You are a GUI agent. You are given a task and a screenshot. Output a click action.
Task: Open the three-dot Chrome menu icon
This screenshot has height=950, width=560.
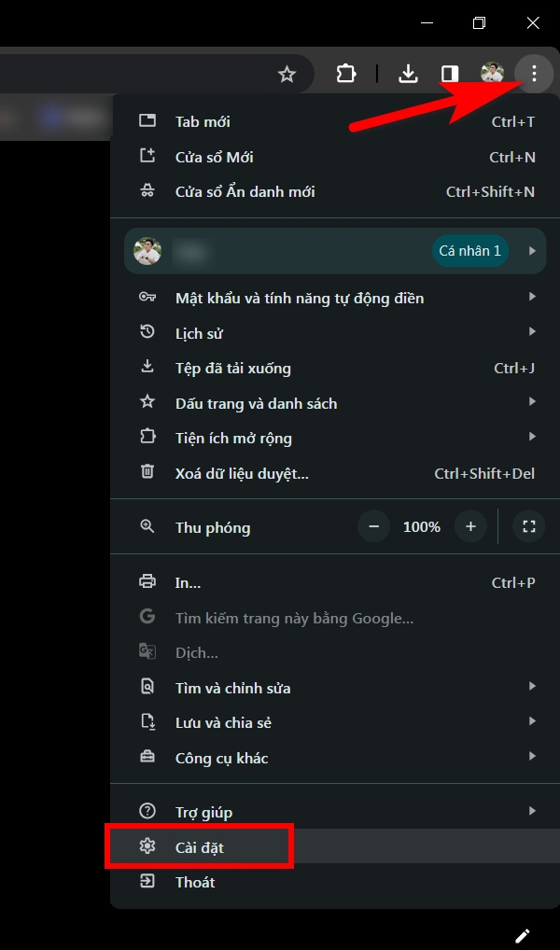click(533, 74)
